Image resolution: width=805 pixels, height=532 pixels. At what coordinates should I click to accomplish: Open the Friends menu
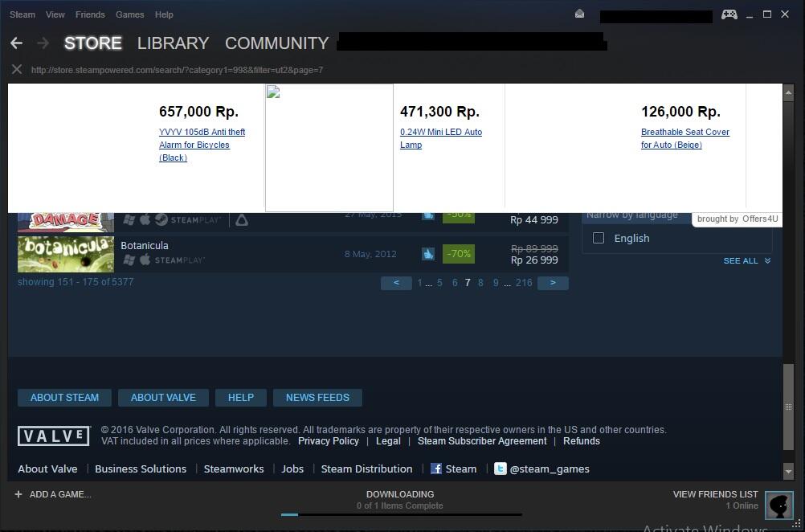[90, 14]
